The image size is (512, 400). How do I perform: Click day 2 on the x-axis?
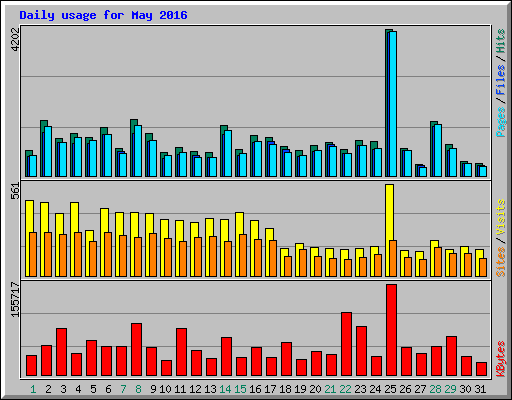pyautogui.click(x=48, y=389)
